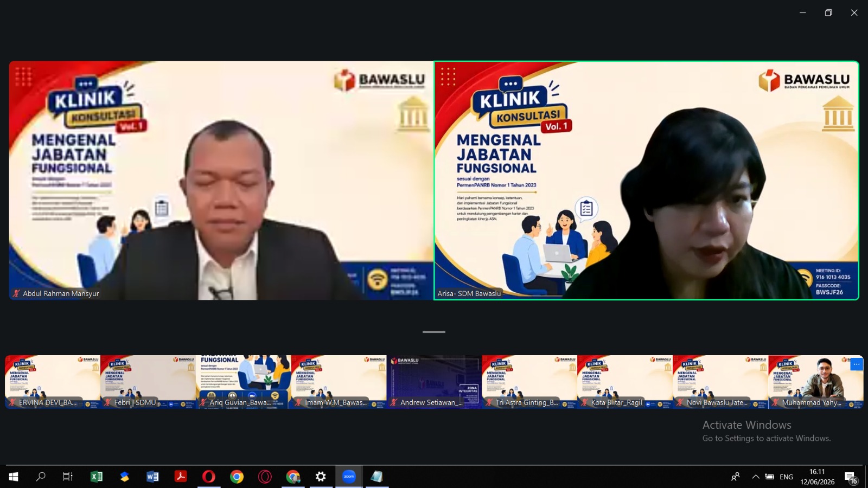Image resolution: width=868 pixels, height=488 pixels.
Task: Select Andrew Setiawan's participant thumbnail
Action: [435, 382]
